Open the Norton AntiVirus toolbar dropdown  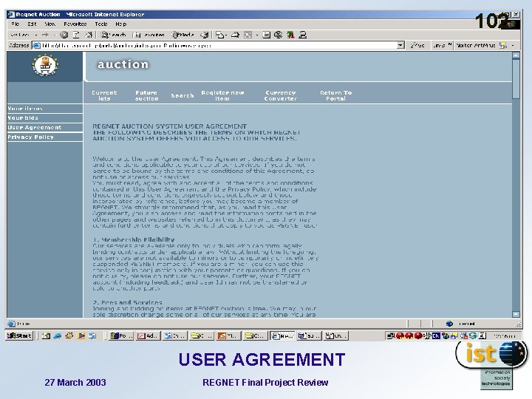513,45
